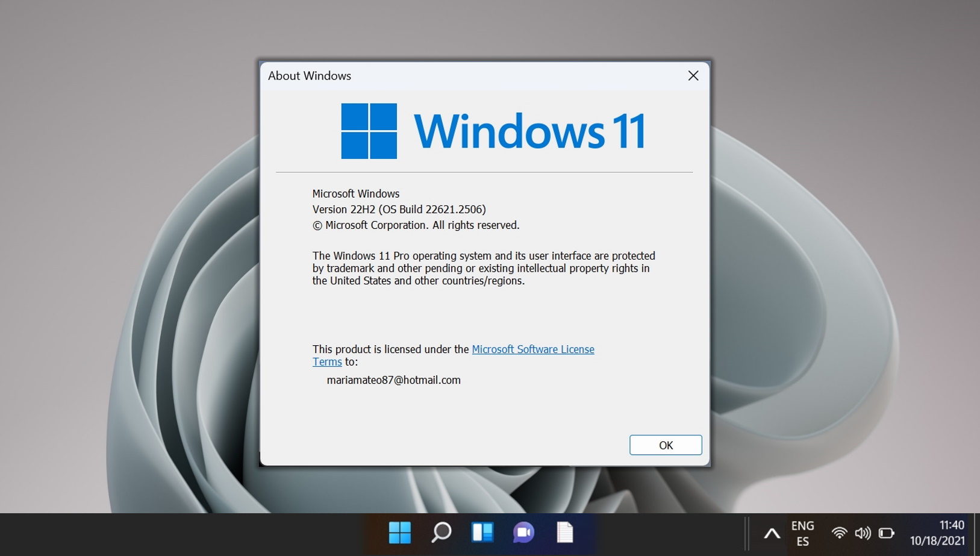Open the Widgets panel

(x=482, y=533)
